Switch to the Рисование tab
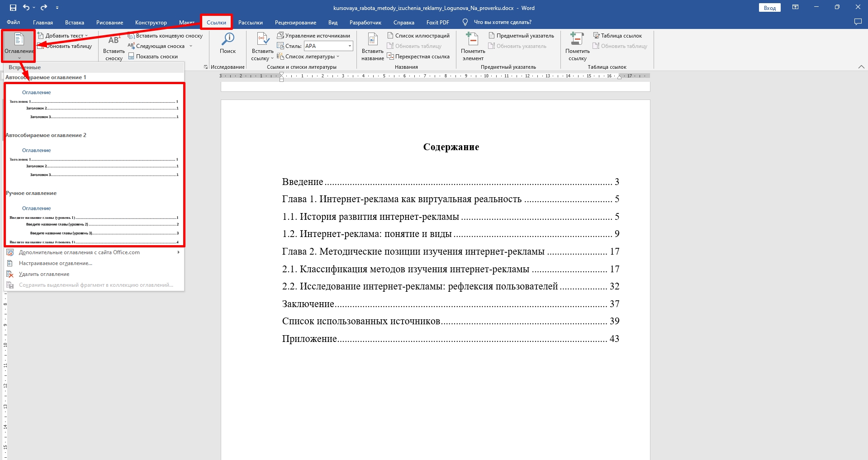This screenshot has width=868, height=460. pos(109,22)
